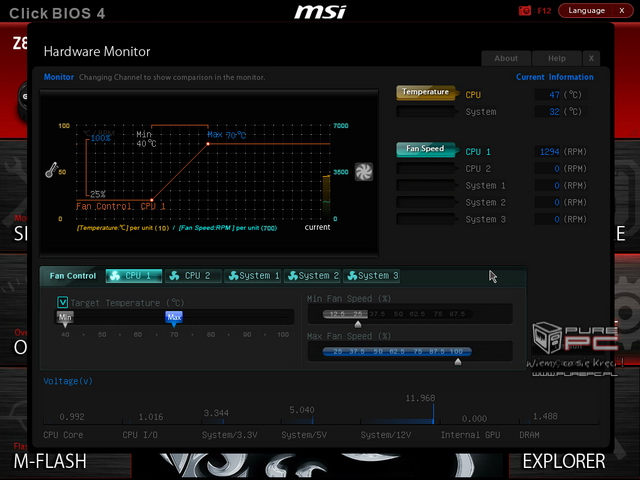Click the fan icon on CPU 2 tab
This screenshot has height=480, width=640.
(x=174, y=276)
